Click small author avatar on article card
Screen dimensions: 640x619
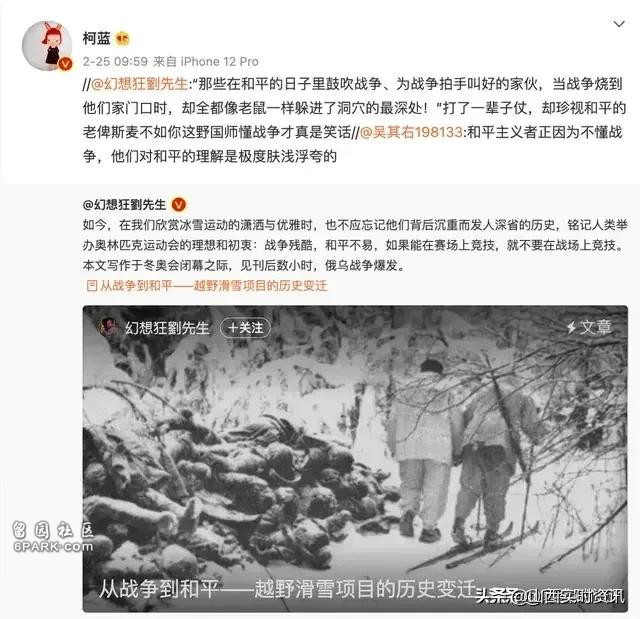pos(108,328)
